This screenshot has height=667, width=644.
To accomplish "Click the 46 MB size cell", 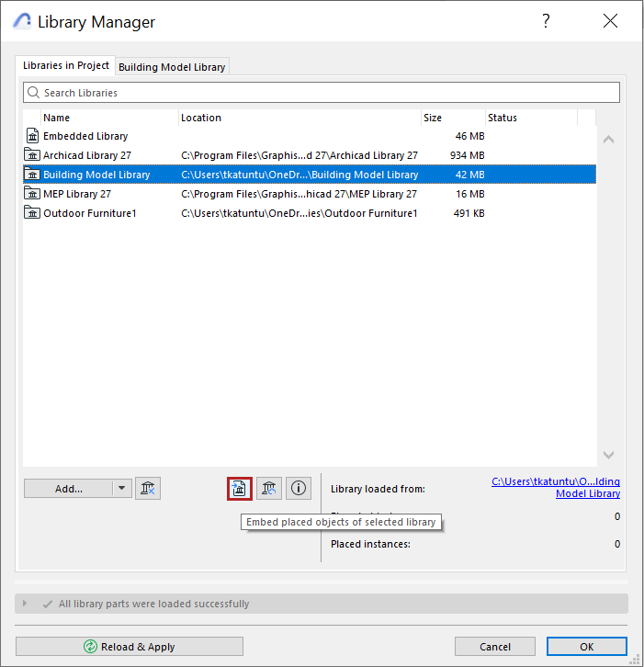I will pos(469,136).
